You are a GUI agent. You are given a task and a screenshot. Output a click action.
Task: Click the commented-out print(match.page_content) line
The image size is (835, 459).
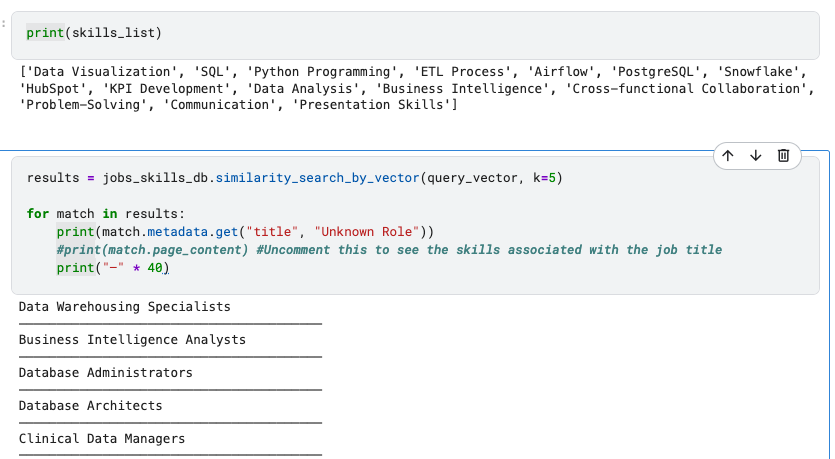[x=389, y=250]
